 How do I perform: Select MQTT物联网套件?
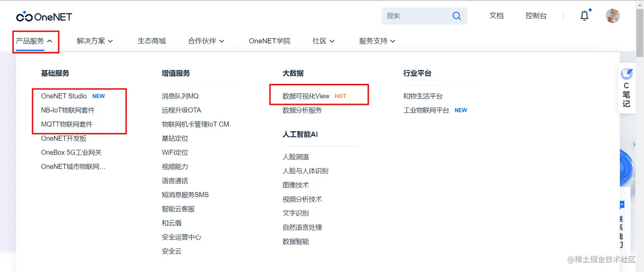pos(66,124)
